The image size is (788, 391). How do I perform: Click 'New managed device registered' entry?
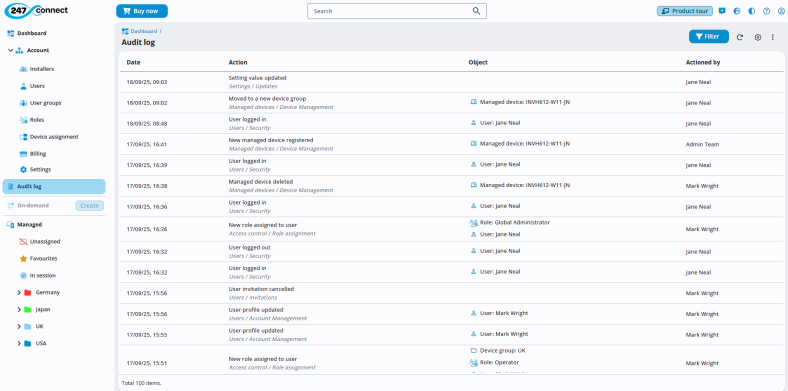click(x=271, y=140)
